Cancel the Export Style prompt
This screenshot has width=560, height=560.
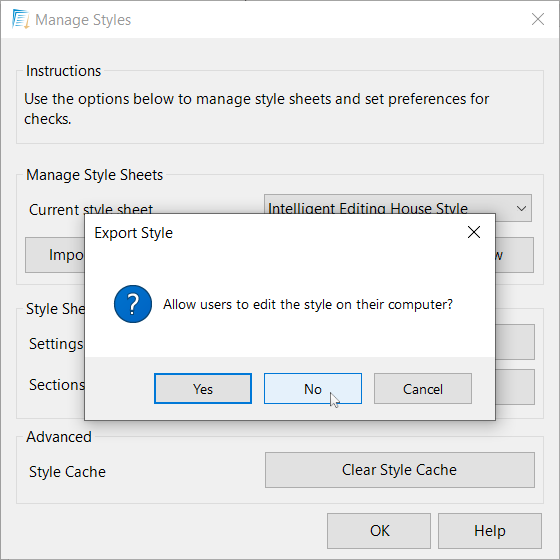(423, 389)
